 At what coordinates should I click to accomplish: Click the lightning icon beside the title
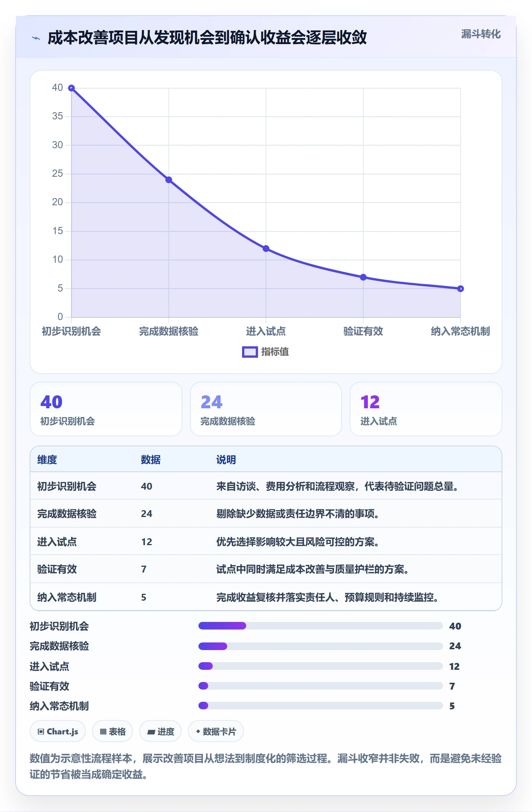(x=36, y=38)
